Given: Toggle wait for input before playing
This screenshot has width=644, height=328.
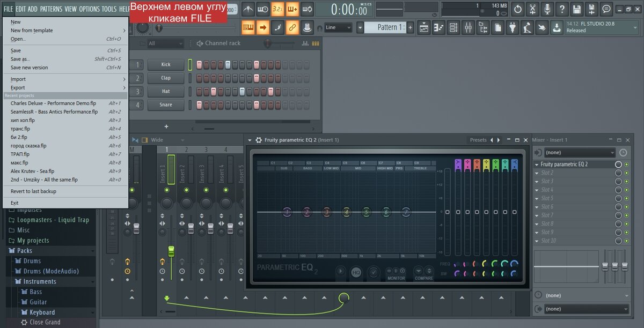Looking at the screenshot, I should coord(263,9).
